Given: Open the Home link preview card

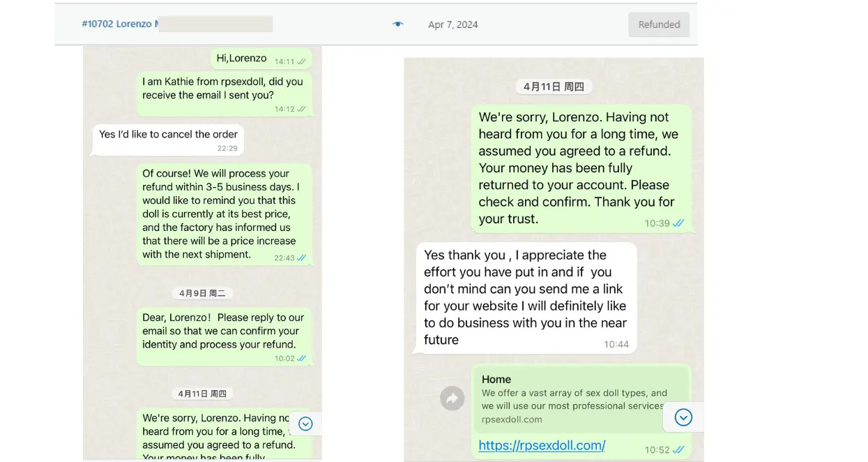Looking at the screenshot, I should (572, 399).
